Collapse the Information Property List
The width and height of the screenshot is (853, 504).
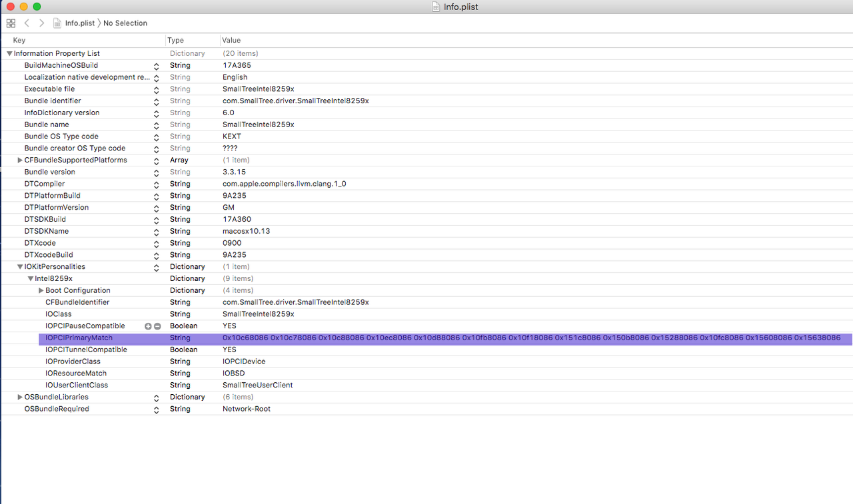coord(9,53)
